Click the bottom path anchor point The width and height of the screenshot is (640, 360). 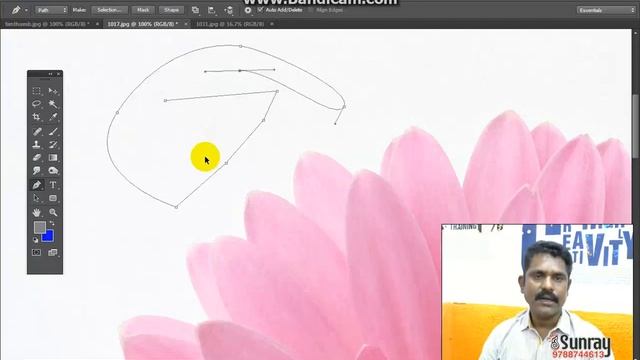pyautogui.click(x=176, y=207)
